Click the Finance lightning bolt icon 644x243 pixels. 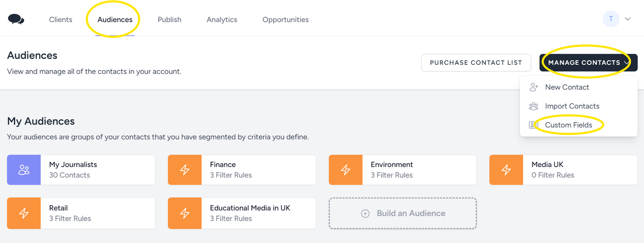coord(185,170)
